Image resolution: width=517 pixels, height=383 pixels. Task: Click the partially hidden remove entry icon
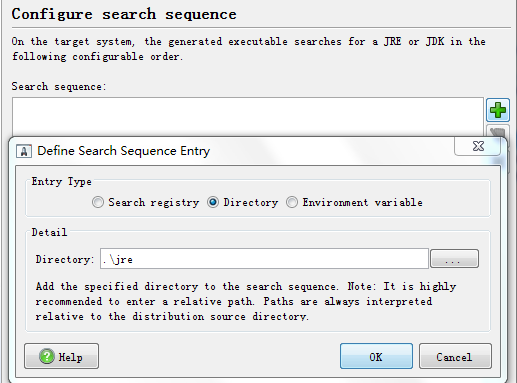[498, 131]
